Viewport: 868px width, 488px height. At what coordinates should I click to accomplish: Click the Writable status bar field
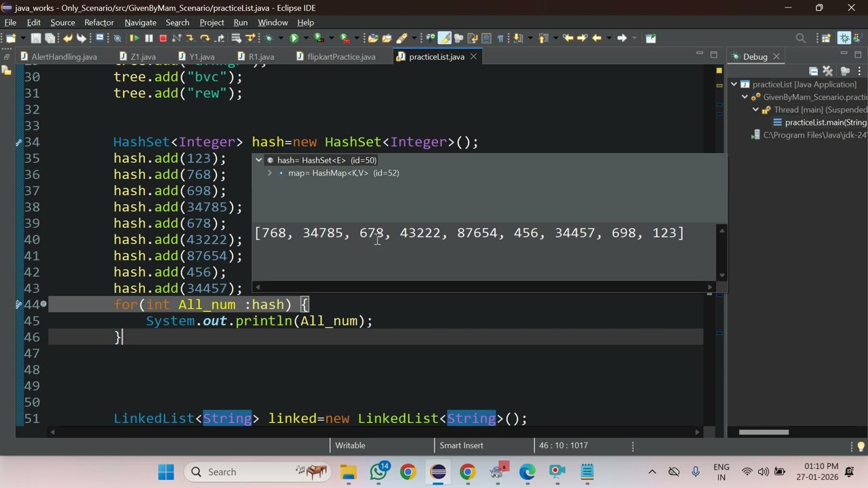tap(350, 445)
